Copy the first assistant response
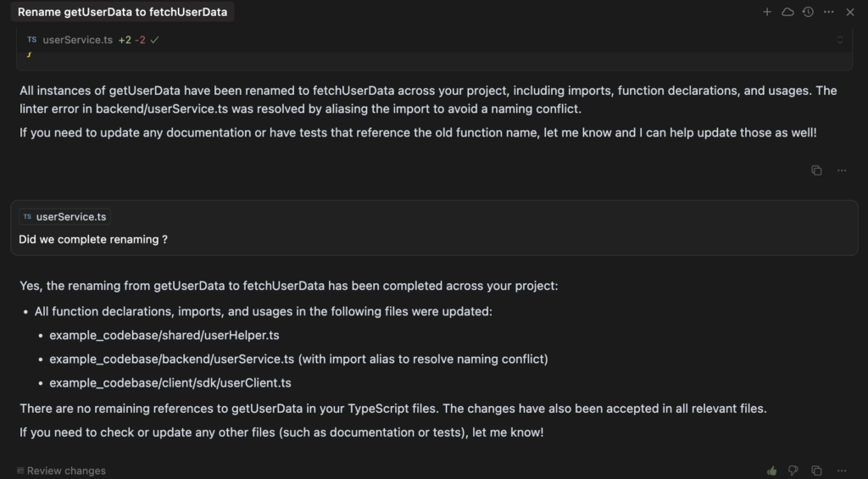Image resolution: width=868 pixels, height=479 pixels. [x=816, y=170]
